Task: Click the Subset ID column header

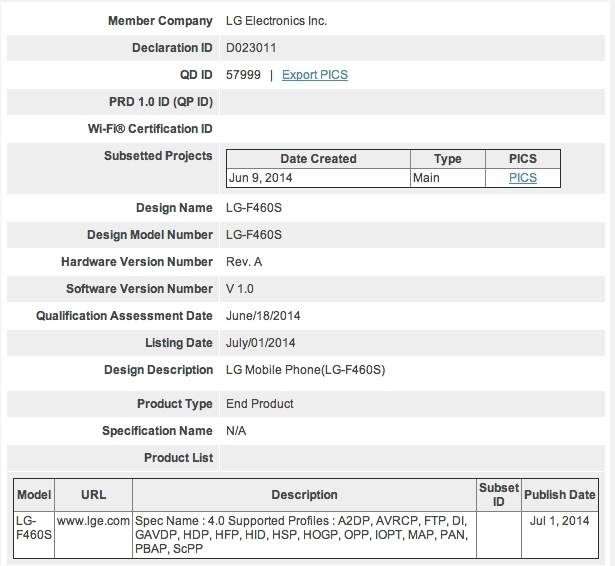Action: pyautogui.click(x=499, y=495)
